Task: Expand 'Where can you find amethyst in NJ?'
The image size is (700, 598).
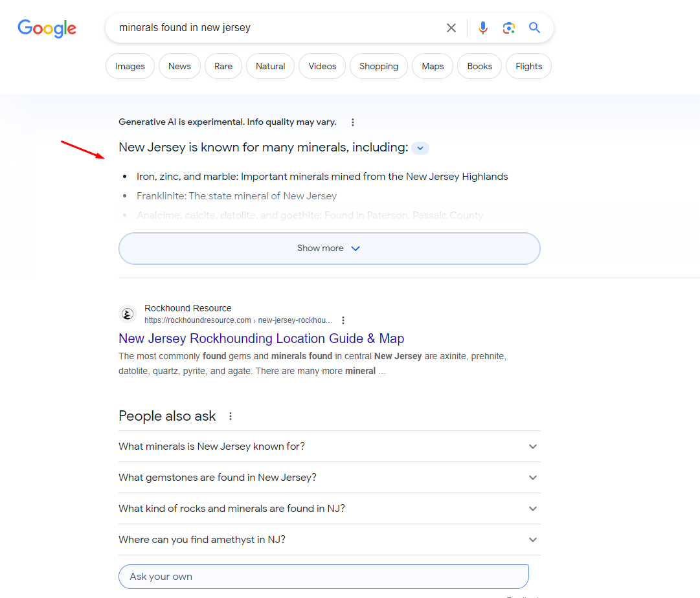Action: tap(330, 540)
